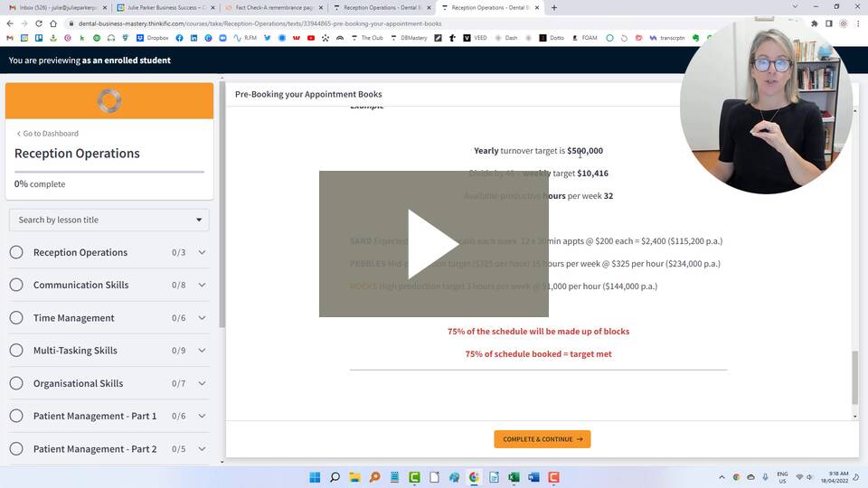868x488 pixels.
Task: Open the taskbar volume control
Action: (x=809, y=477)
